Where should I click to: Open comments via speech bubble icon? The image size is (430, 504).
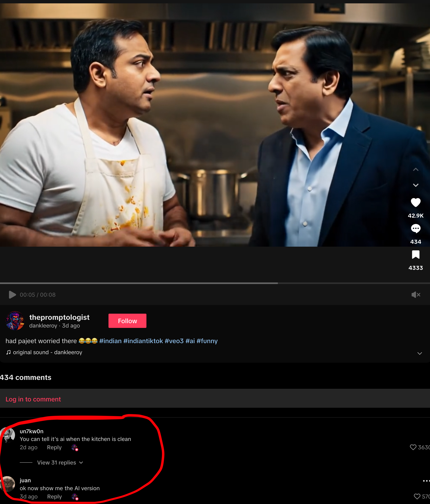[415, 229]
